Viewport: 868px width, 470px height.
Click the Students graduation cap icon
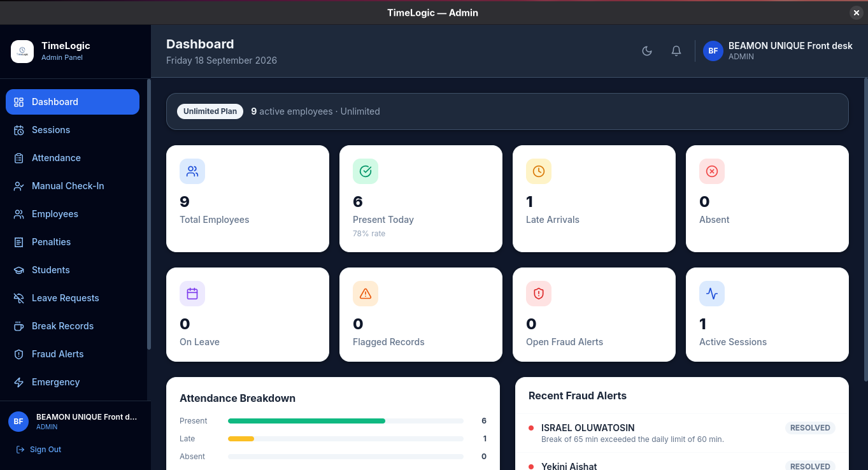18,270
